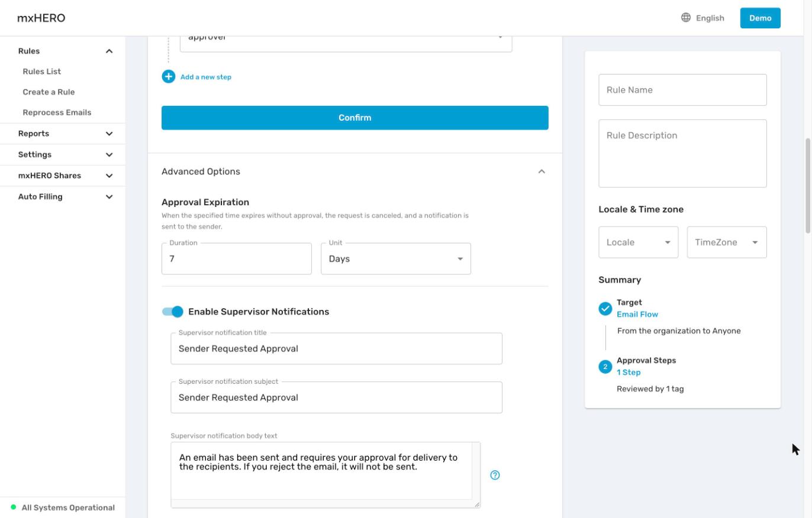812x518 pixels.
Task: Click the 'From the organization to Anyone' text
Action: 679,331
